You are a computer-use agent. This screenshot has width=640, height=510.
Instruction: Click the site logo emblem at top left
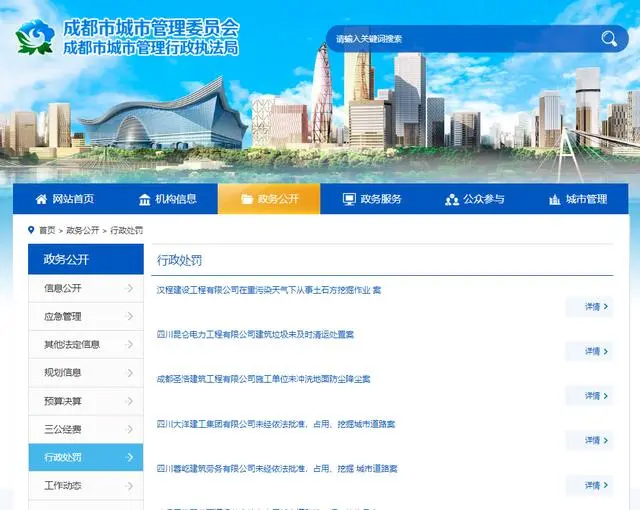click(37, 37)
